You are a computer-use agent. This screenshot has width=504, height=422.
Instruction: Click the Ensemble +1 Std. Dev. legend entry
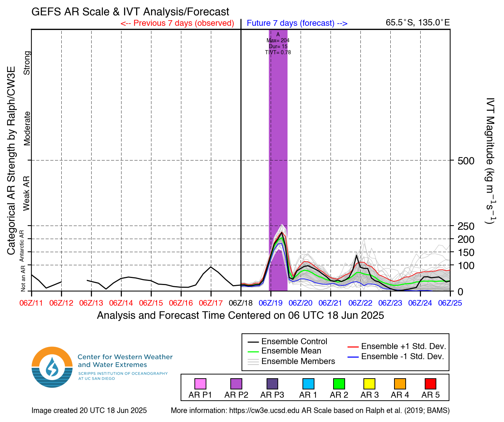pyautogui.click(x=397, y=346)
